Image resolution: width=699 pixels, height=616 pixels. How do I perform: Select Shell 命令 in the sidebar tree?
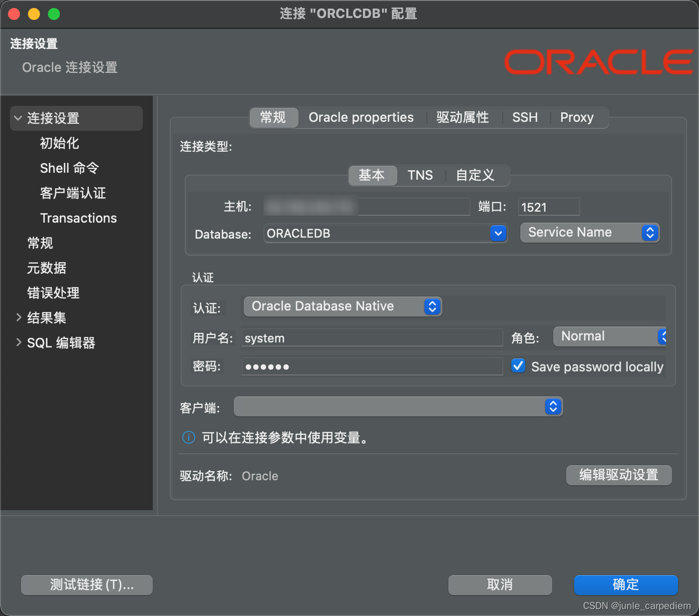coord(69,168)
